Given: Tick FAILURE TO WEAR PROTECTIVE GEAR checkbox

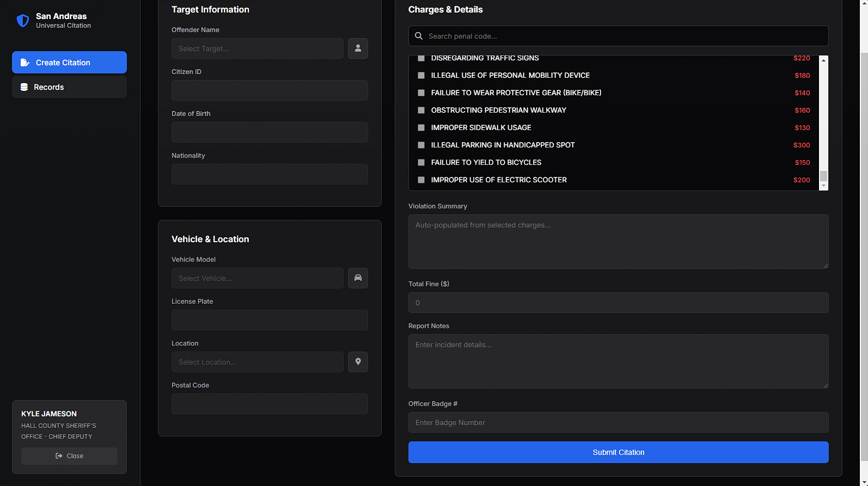Looking at the screenshot, I should coord(421,93).
